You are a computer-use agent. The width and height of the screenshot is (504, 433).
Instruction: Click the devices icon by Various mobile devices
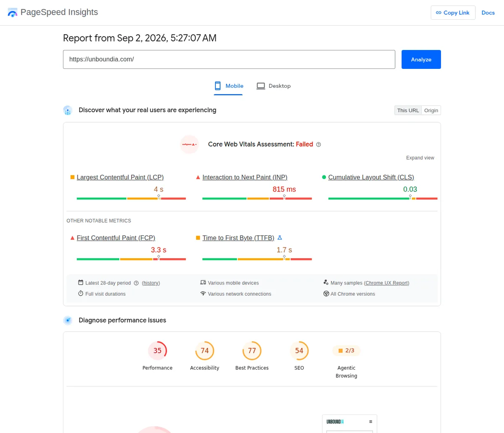(203, 283)
